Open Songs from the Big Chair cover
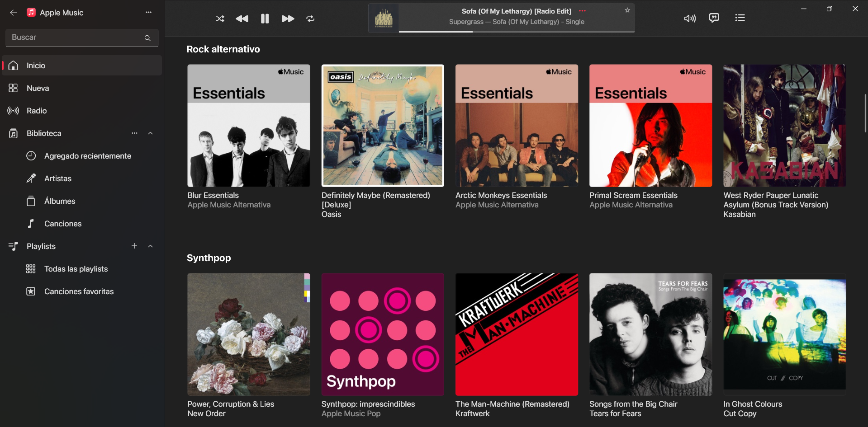Image resolution: width=868 pixels, height=427 pixels. pos(650,334)
